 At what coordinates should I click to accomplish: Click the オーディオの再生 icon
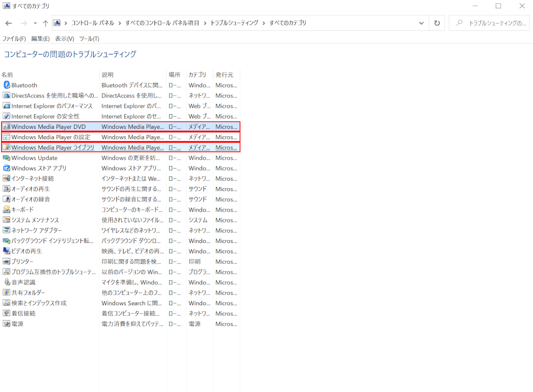point(6,189)
